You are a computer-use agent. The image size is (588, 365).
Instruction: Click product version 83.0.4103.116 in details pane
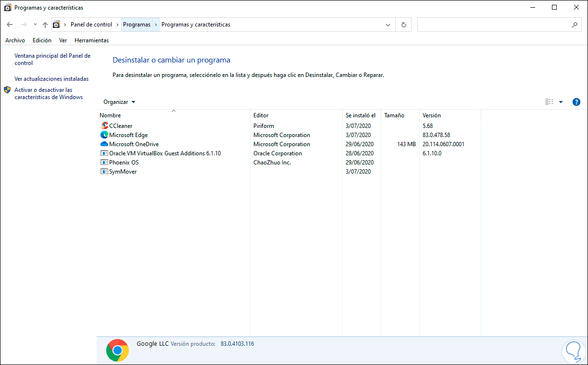click(x=237, y=344)
